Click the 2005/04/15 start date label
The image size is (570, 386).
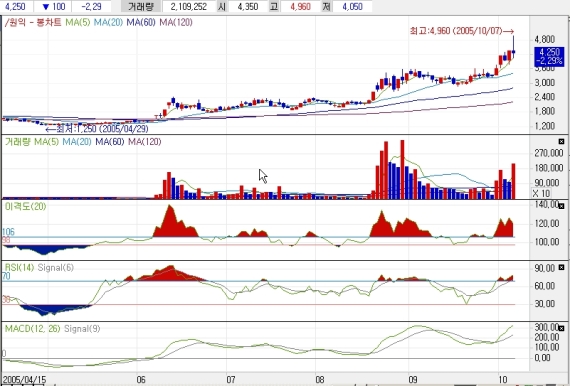pos(24,380)
